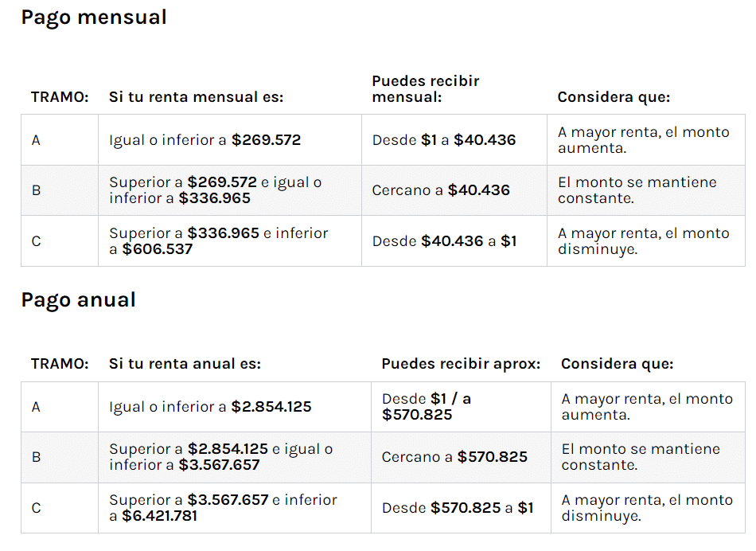Click the "Puedes recibir aprox:" column header
Screen dimensions: 756x551
(461, 364)
